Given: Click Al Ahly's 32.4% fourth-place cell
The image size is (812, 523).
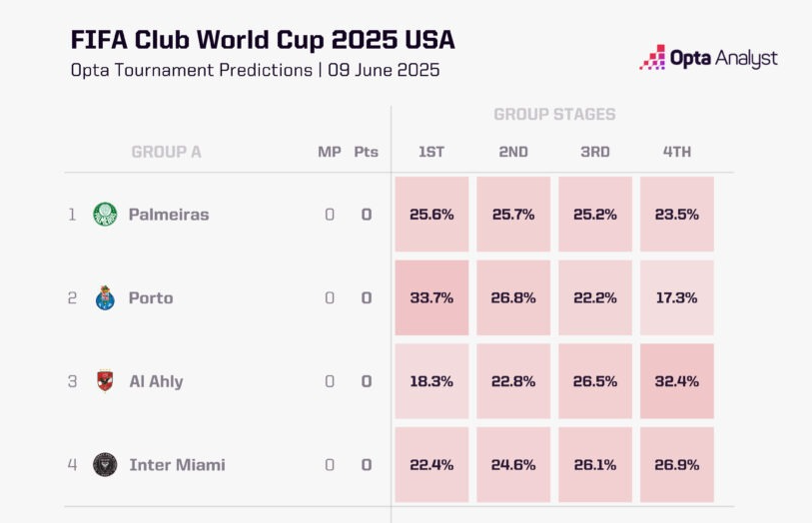Looking at the screenshot, I should (676, 380).
